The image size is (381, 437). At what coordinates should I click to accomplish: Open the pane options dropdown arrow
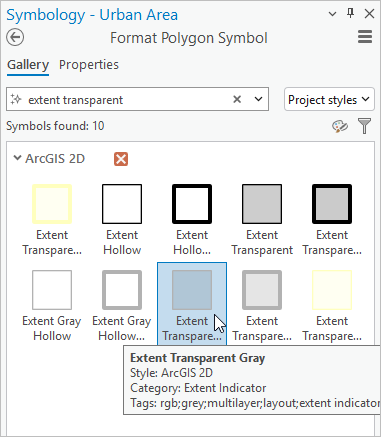point(332,14)
